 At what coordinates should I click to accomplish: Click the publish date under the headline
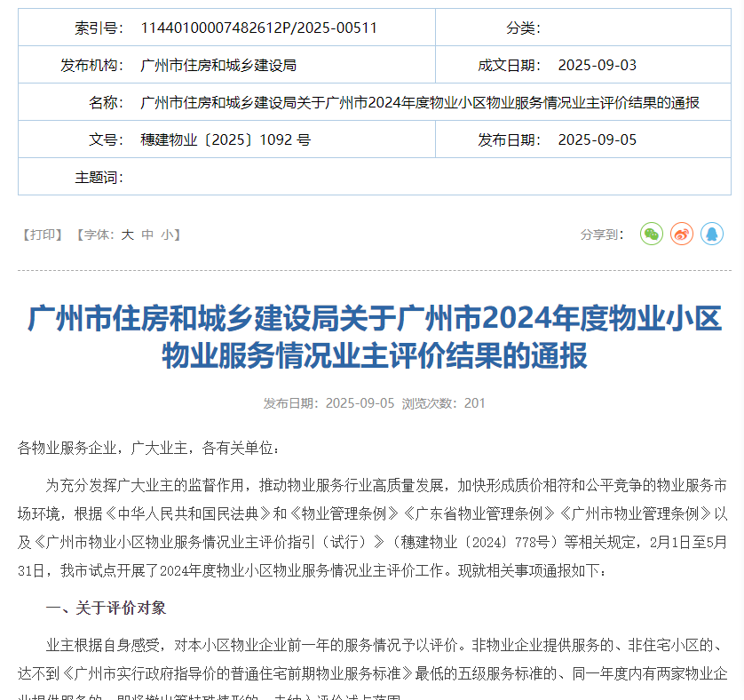pyautogui.click(x=328, y=403)
